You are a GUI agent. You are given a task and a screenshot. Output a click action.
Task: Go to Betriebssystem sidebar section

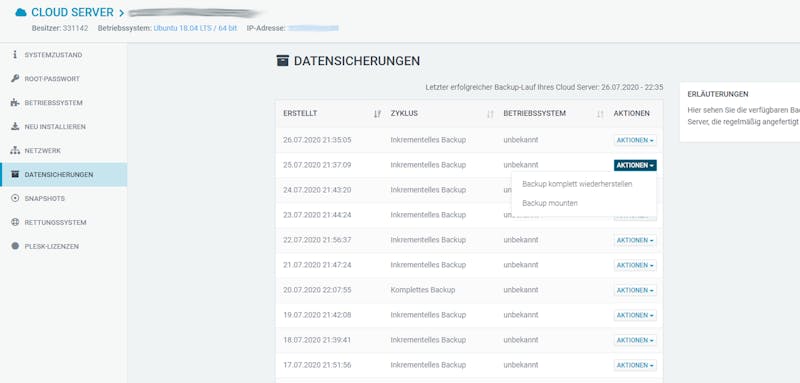click(63, 103)
